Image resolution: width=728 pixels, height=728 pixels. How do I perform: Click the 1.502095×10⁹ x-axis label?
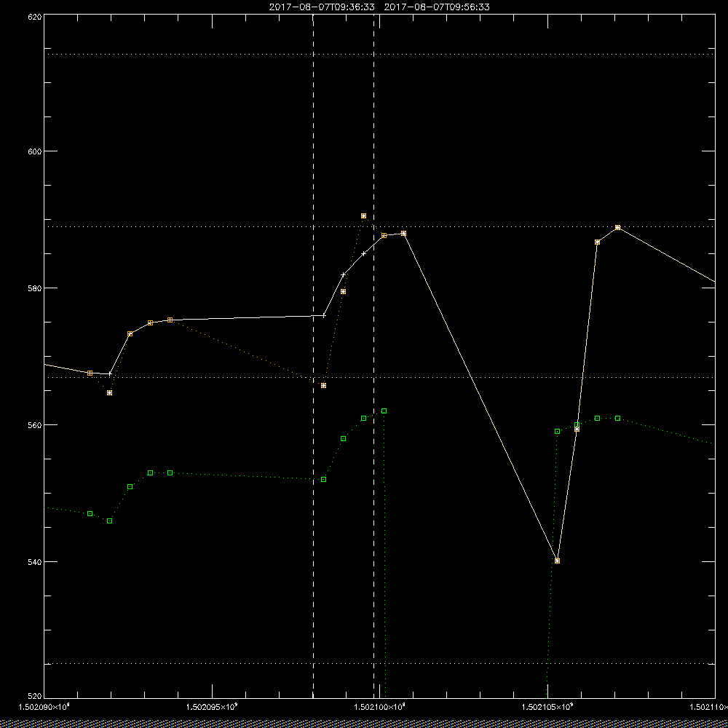(x=212, y=707)
